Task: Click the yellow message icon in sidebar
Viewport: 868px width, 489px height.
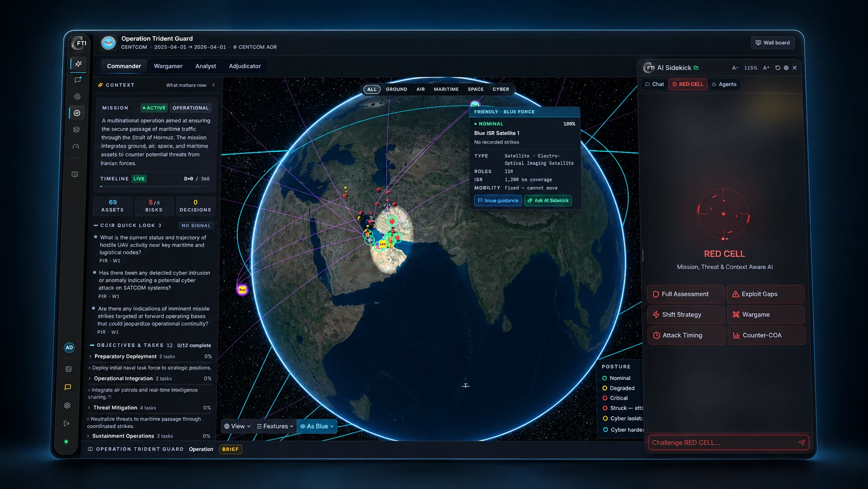Action: pyautogui.click(x=68, y=387)
